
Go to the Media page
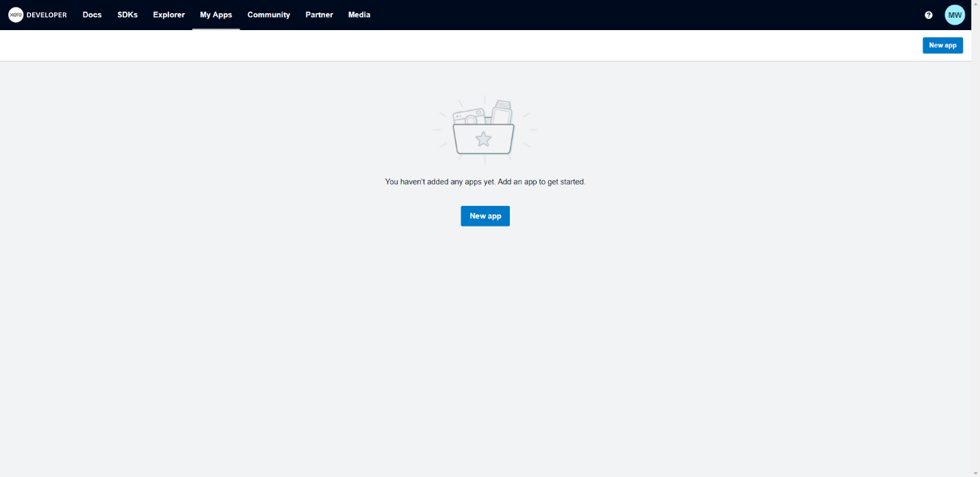[359, 14]
